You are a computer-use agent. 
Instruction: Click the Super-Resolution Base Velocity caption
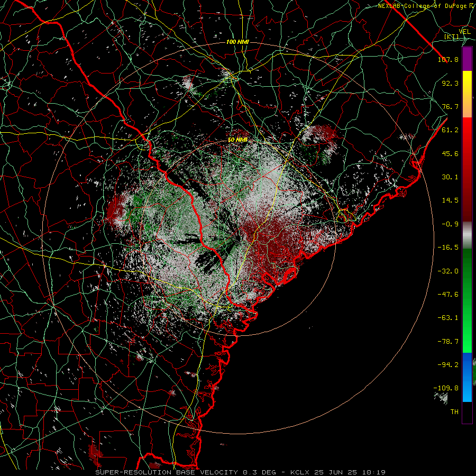click(188, 472)
